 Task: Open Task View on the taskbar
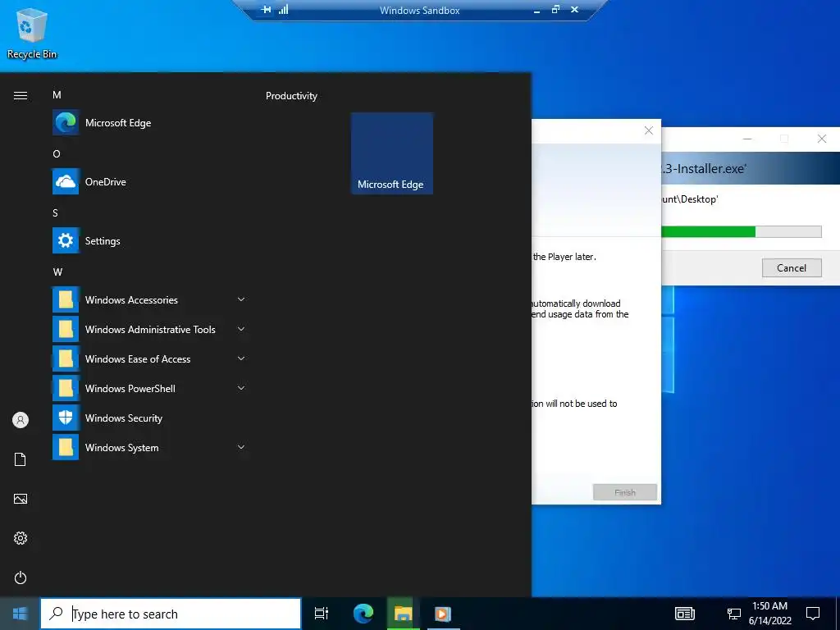tap(322, 614)
